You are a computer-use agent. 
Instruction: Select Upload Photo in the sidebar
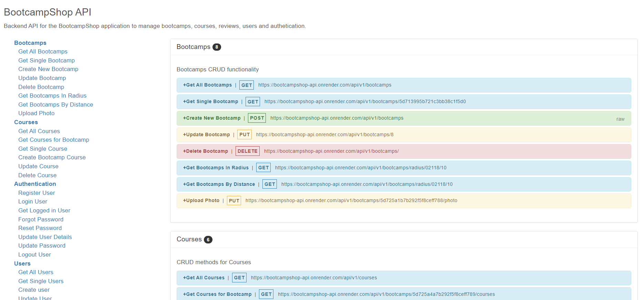pos(36,113)
